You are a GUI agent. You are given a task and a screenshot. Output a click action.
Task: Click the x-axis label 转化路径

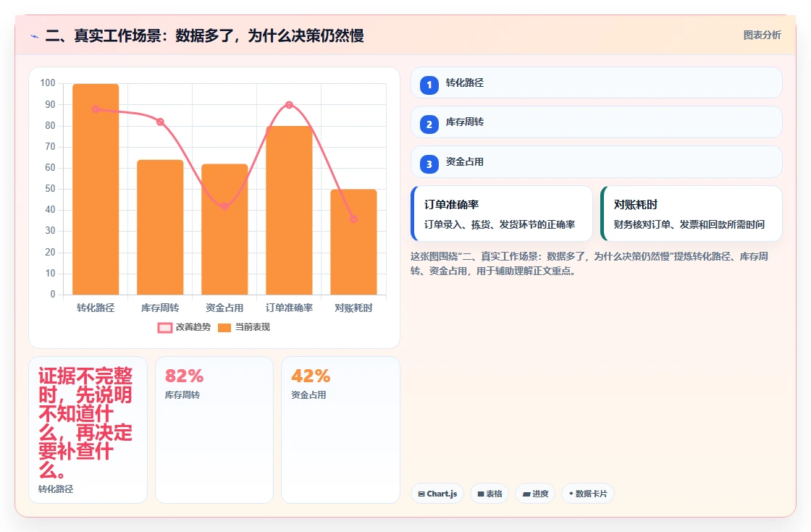coord(96,308)
